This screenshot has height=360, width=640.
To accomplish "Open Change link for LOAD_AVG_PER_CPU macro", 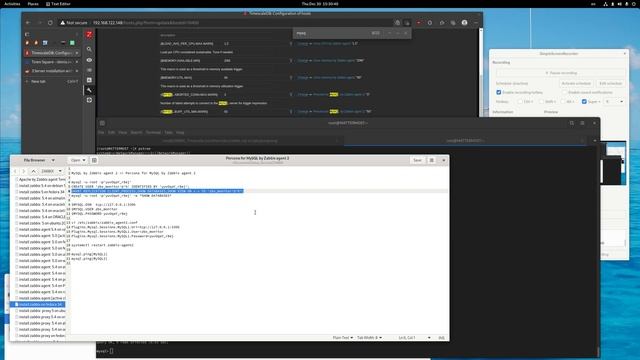I will click(x=302, y=43).
